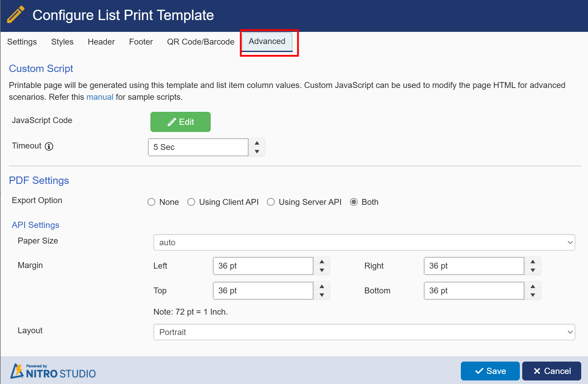Decrease Timeout with the down arrow
588x384 pixels.
pyautogui.click(x=257, y=151)
